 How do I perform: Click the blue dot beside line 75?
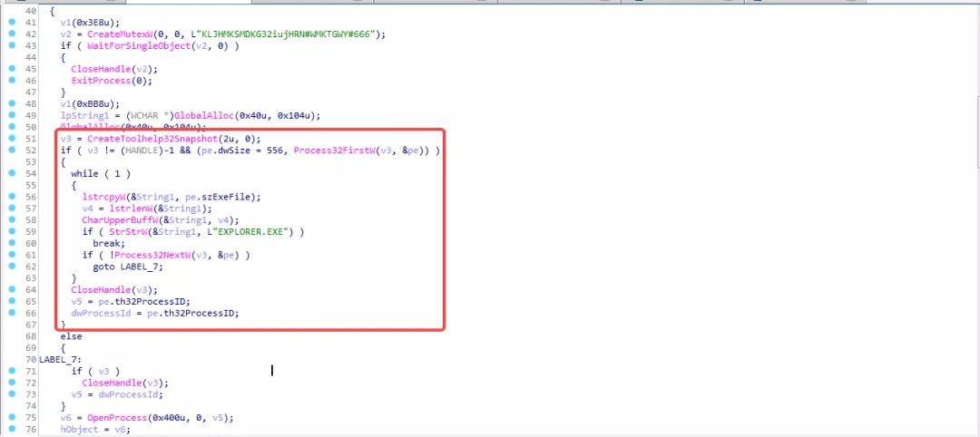(12, 417)
